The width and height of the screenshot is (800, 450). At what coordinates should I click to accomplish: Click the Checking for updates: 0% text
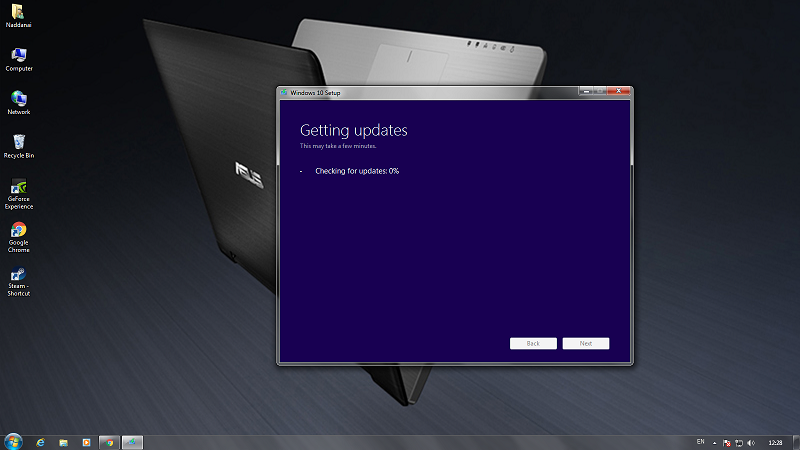tap(357, 171)
